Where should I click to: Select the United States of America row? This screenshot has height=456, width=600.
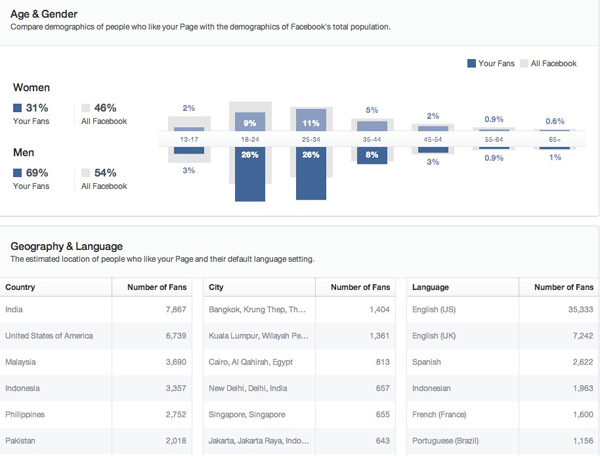click(x=100, y=336)
